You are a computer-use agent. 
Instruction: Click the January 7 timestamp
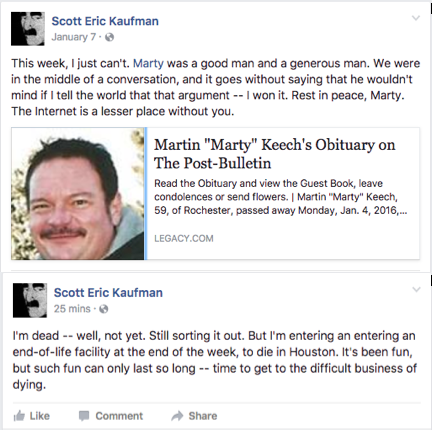tap(74, 37)
